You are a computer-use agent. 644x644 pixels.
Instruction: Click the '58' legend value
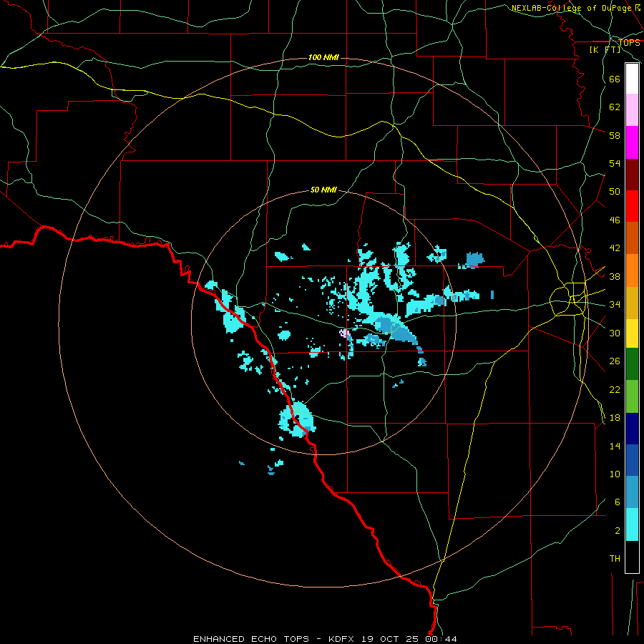615,135
